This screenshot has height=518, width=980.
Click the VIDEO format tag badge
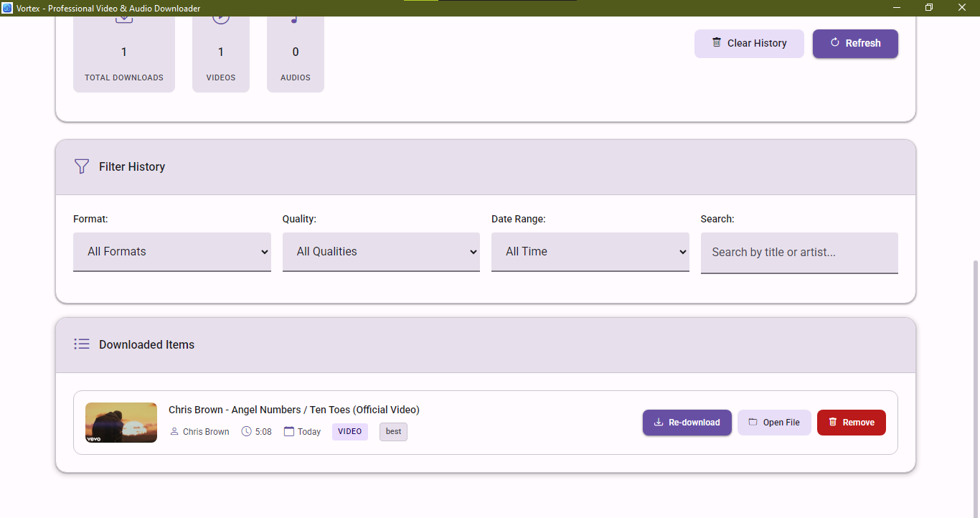[350, 431]
